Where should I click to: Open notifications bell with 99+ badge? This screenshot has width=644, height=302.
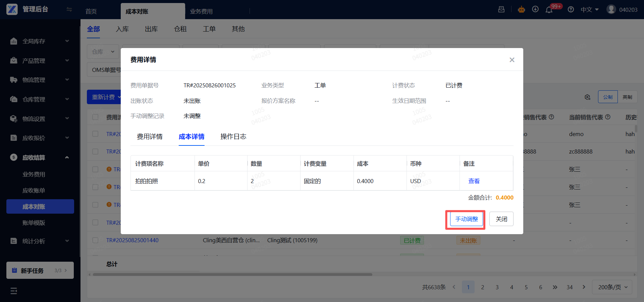[x=549, y=10]
